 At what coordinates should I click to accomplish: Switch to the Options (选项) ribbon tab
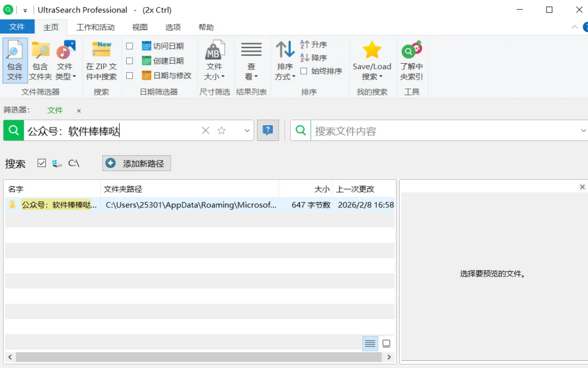[x=173, y=27]
